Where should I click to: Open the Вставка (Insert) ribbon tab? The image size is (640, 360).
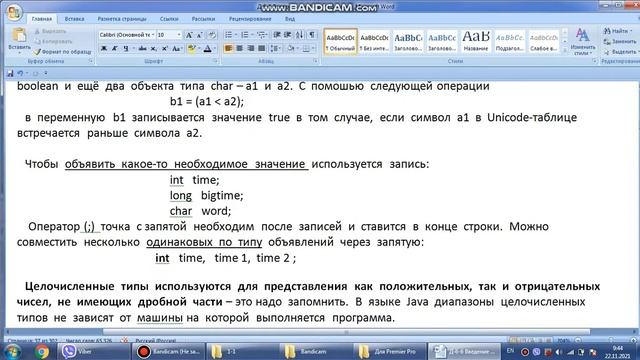(x=74, y=19)
